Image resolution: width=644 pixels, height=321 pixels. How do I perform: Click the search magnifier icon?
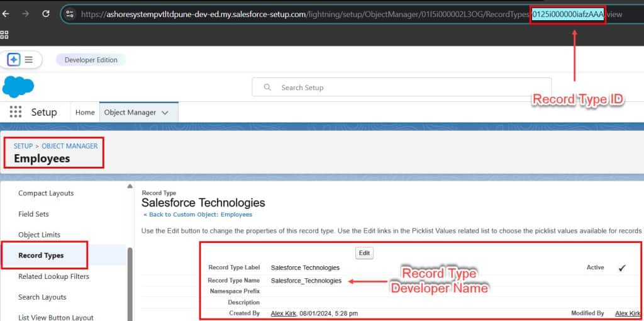pyautogui.click(x=267, y=87)
